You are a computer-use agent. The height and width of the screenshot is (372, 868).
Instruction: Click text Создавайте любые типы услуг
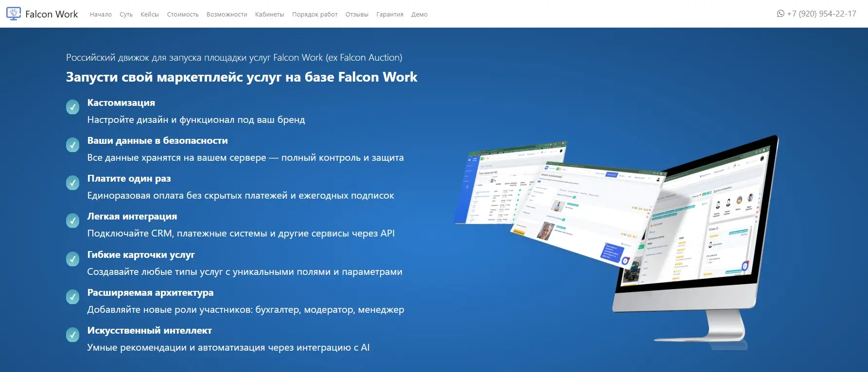click(x=244, y=271)
